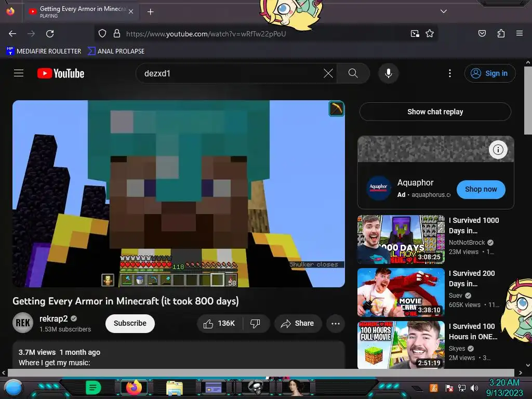The height and width of the screenshot is (399, 532).
Task: Reload the page
Action: 50,34
